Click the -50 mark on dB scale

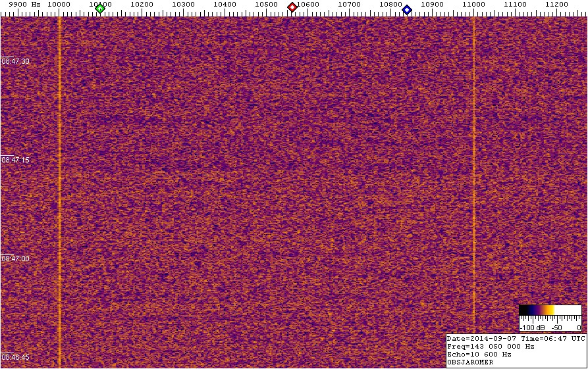555,327
